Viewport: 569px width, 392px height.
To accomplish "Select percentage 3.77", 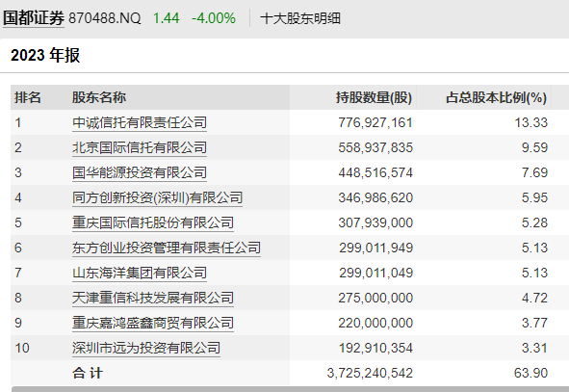I will 534,323.
